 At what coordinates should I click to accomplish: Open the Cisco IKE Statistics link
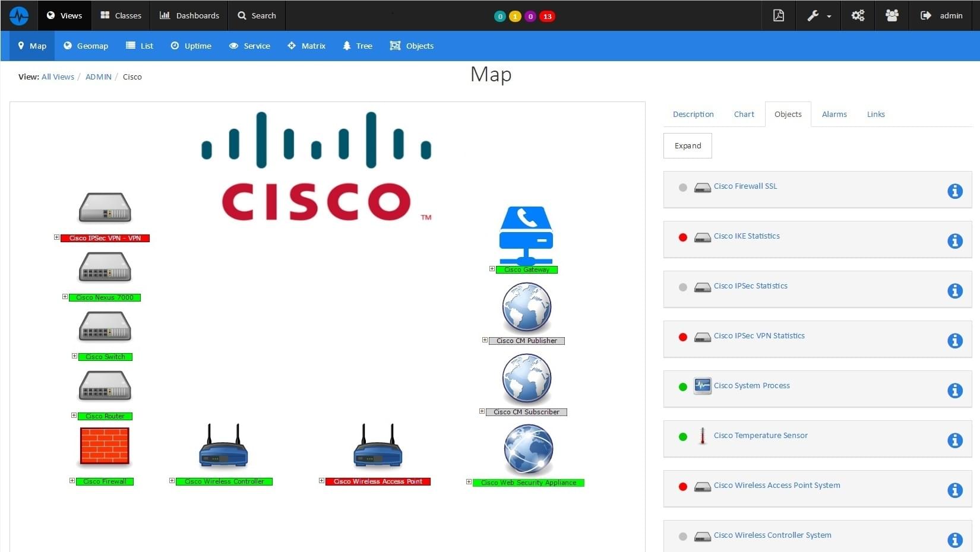coord(747,236)
